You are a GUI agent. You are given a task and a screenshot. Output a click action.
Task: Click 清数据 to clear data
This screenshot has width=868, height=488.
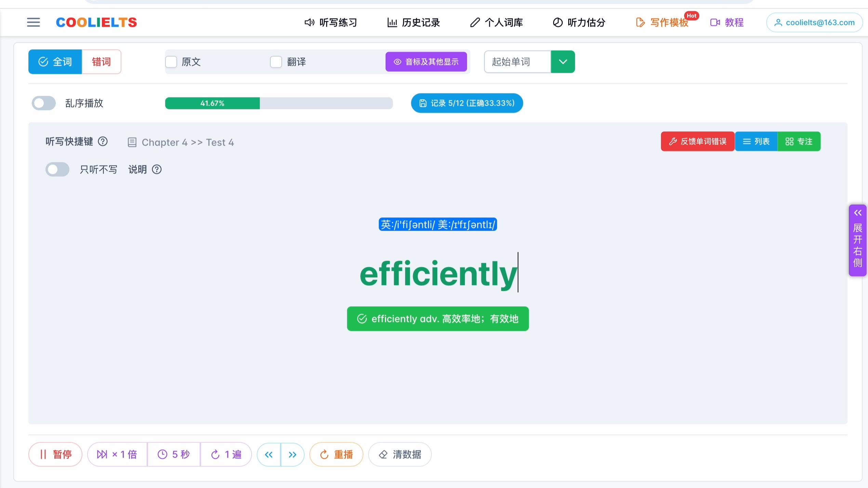(x=400, y=455)
